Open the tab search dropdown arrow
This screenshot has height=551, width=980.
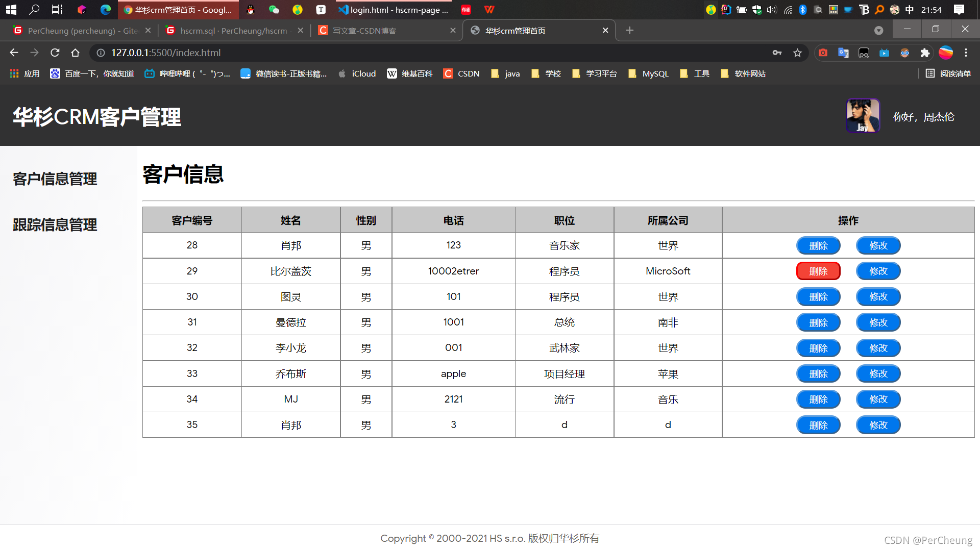pos(878,31)
